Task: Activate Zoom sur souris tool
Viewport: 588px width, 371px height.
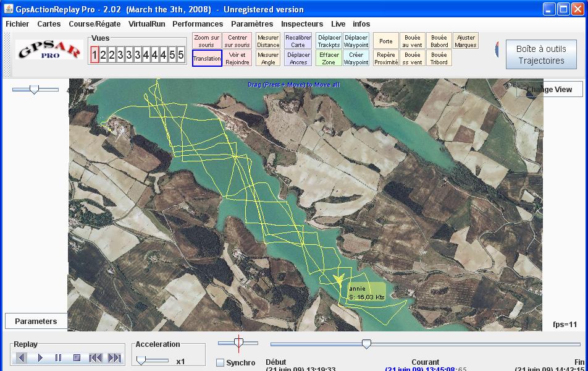Action: (x=207, y=41)
